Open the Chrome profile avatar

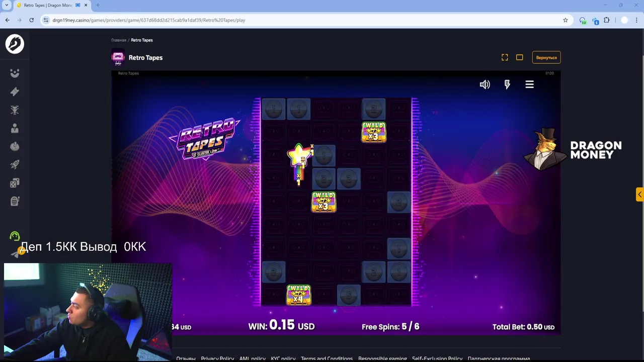click(x=624, y=20)
